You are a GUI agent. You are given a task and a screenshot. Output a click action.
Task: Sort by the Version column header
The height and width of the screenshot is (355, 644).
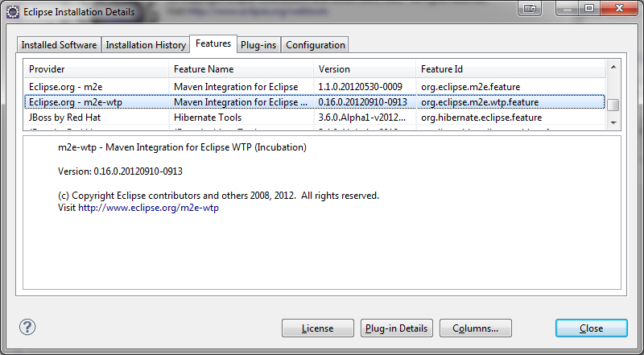click(x=364, y=69)
